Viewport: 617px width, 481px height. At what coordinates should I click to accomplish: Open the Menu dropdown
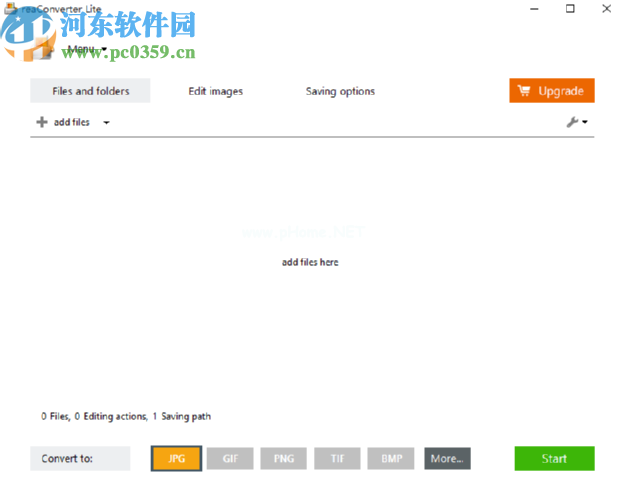coord(86,49)
